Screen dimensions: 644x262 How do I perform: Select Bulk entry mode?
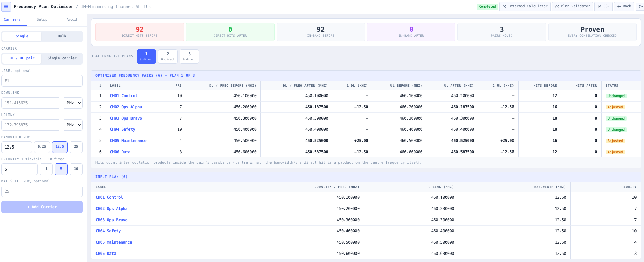pyautogui.click(x=62, y=36)
